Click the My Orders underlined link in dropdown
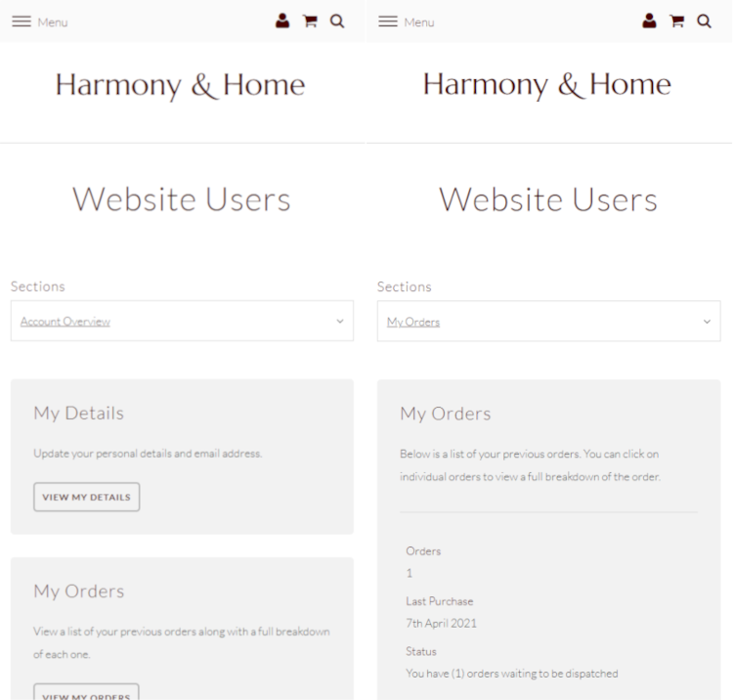This screenshot has height=700, width=733. pyautogui.click(x=413, y=323)
